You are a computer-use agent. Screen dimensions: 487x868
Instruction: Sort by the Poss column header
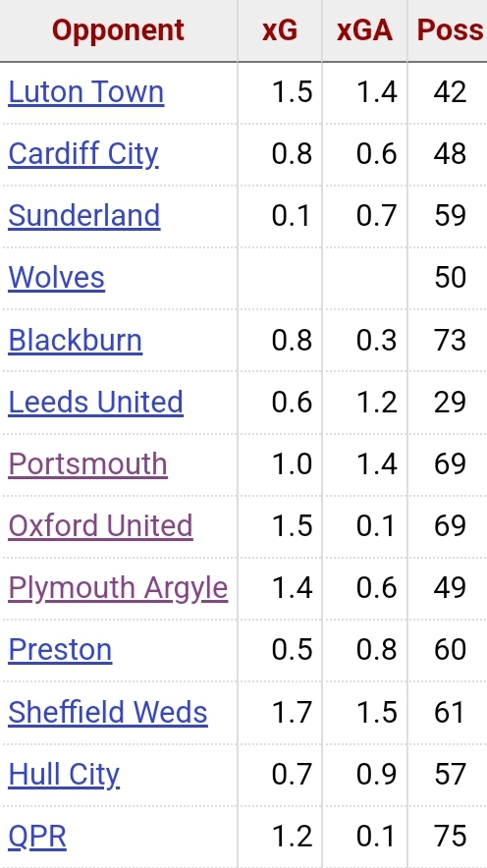(x=449, y=29)
